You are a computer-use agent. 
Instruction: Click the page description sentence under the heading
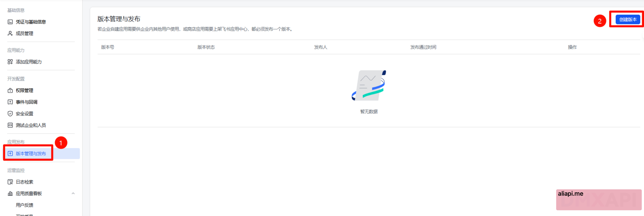pos(195,29)
